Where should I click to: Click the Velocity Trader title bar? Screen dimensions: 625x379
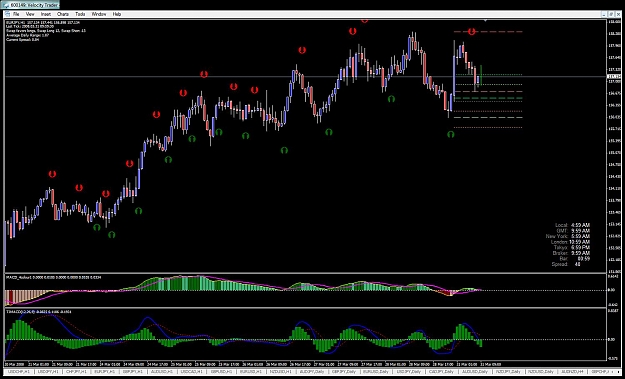30,5
